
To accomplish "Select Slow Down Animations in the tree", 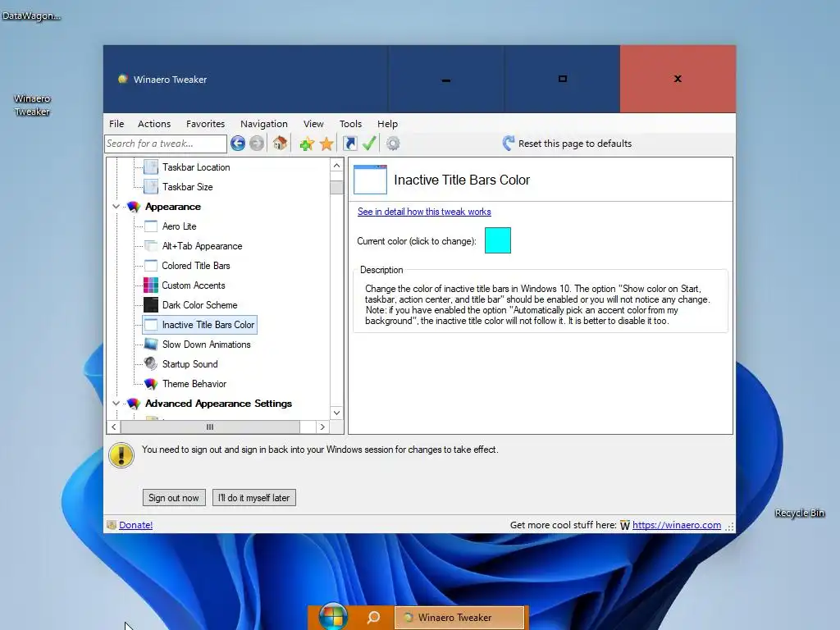I will click(x=206, y=345).
